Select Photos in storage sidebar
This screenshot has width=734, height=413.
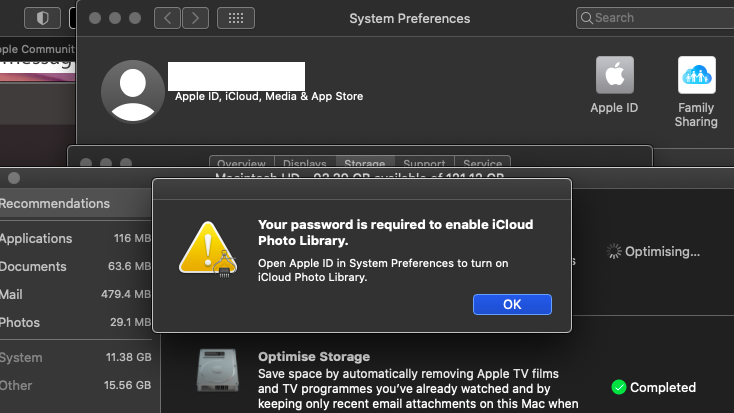coord(22,322)
